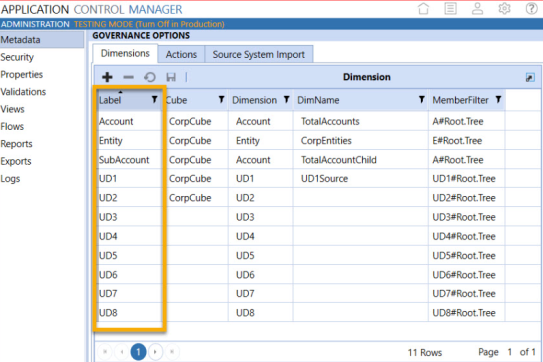The width and height of the screenshot is (543, 362).
Task: Open the DimName column filter
Action: click(421, 100)
